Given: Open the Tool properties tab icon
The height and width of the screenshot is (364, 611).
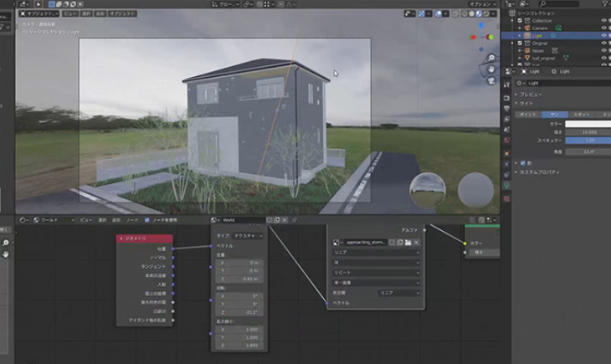Looking at the screenshot, I should pos(507,84).
